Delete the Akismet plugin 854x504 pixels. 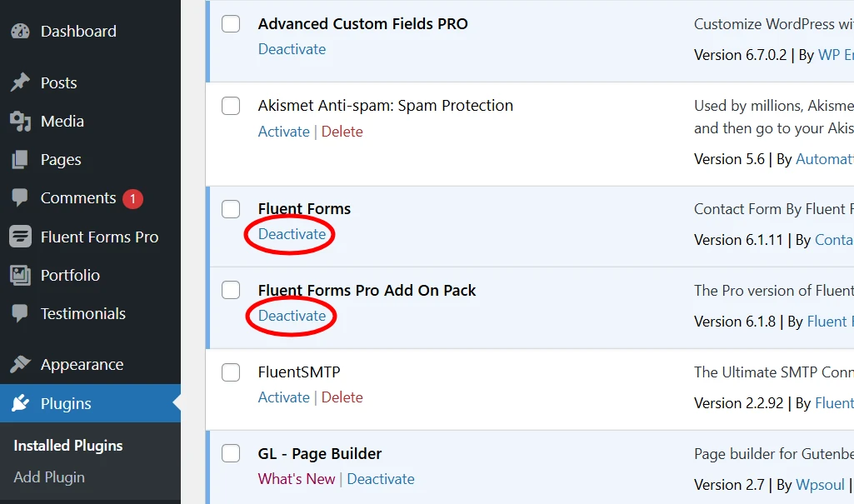[x=342, y=131]
